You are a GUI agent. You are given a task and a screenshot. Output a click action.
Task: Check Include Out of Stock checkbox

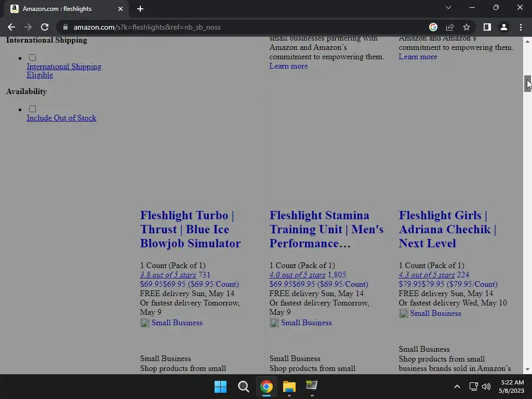tap(33, 109)
